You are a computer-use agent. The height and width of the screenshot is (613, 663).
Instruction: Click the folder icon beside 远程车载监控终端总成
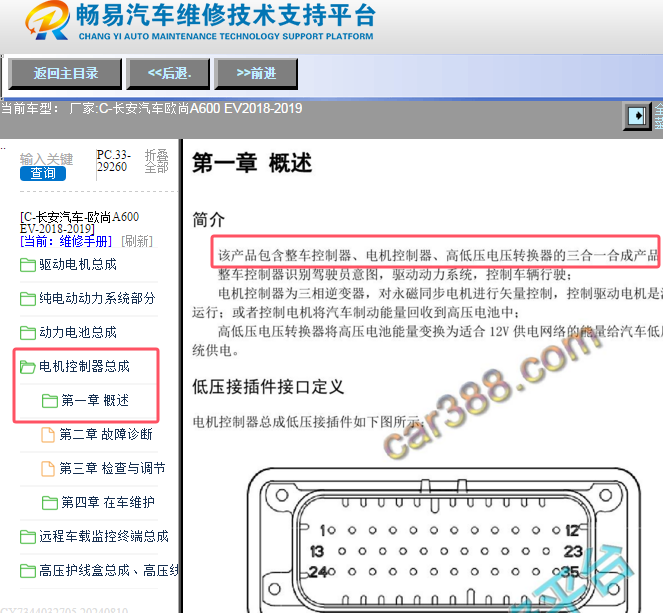pyautogui.click(x=28, y=537)
